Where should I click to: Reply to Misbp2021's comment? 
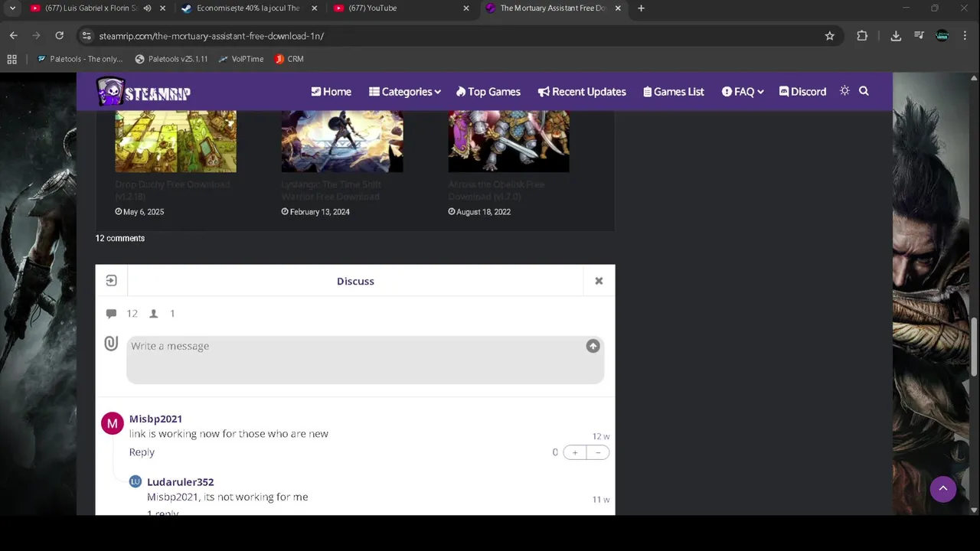coord(142,452)
